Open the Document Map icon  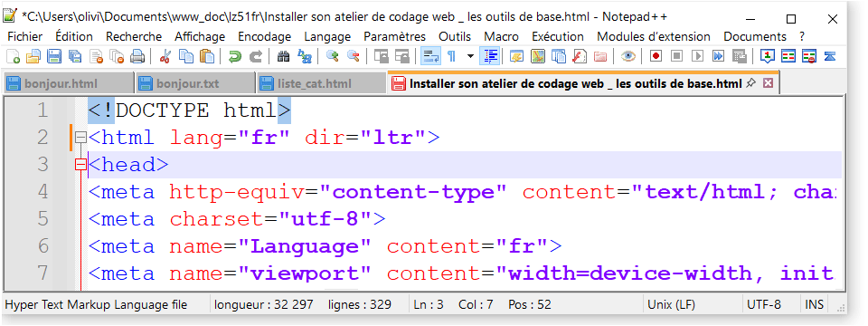click(537, 56)
